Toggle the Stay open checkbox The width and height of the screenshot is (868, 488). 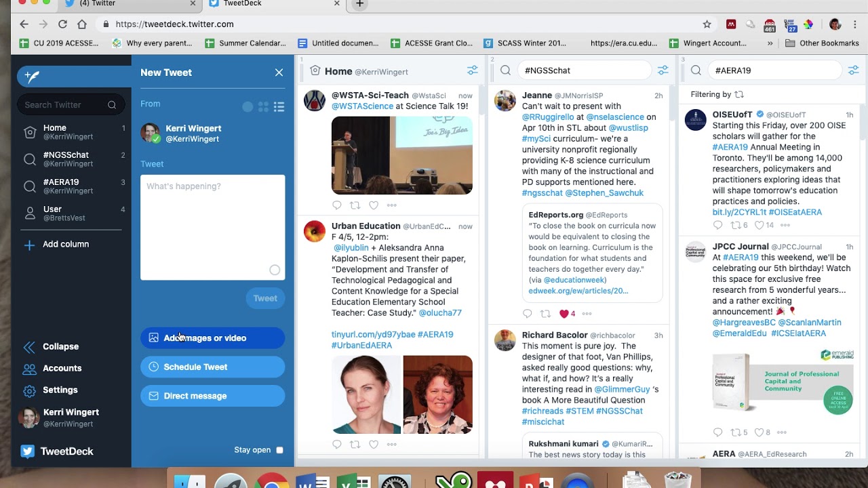pyautogui.click(x=279, y=450)
